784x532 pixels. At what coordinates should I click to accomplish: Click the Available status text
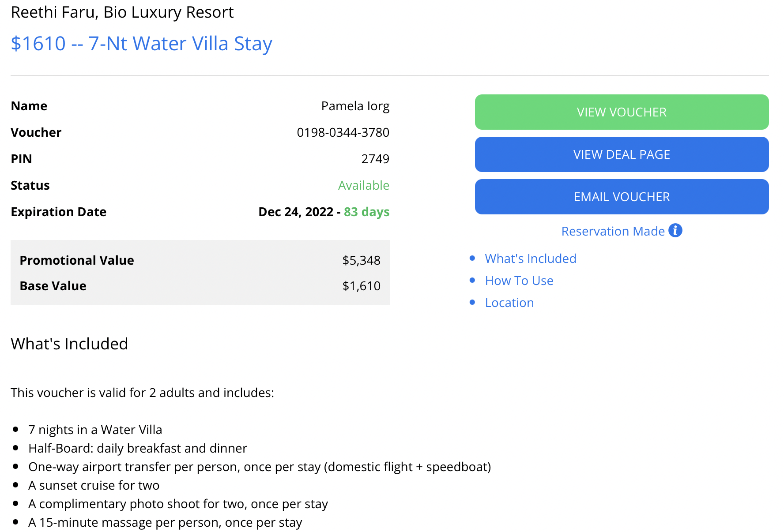[364, 185]
